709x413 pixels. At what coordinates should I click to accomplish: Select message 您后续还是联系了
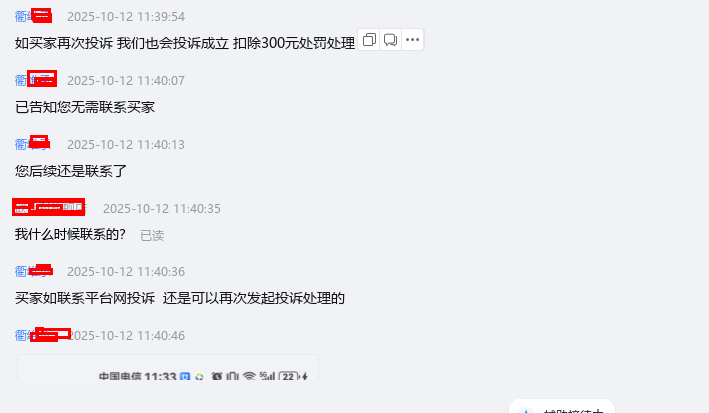click(x=71, y=171)
